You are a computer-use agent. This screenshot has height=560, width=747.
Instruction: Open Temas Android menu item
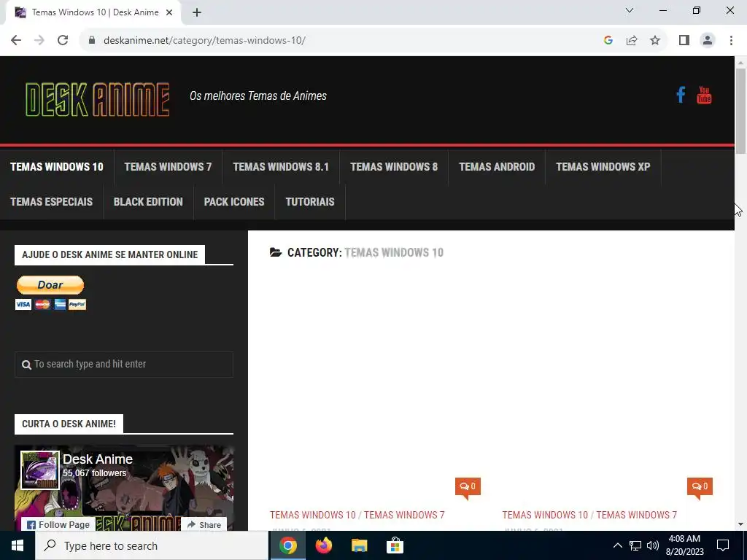(x=497, y=167)
